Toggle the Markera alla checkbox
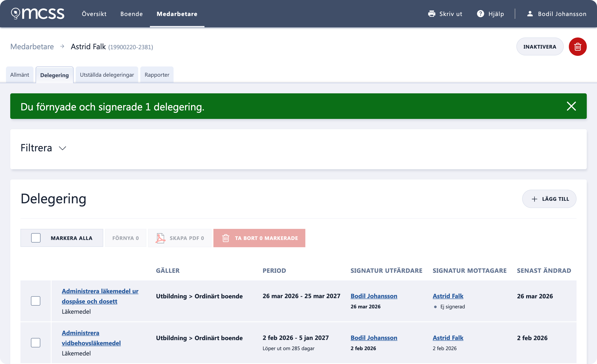 pyautogui.click(x=36, y=238)
